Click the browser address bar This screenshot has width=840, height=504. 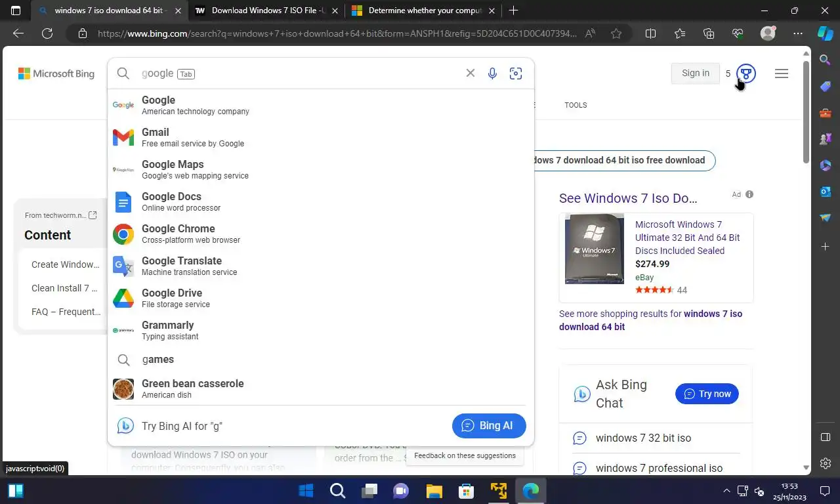(337, 33)
